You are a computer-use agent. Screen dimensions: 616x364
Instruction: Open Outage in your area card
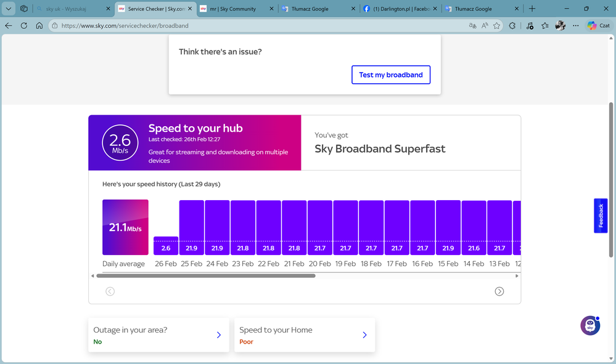pyautogui.click(x=158, y=335)
